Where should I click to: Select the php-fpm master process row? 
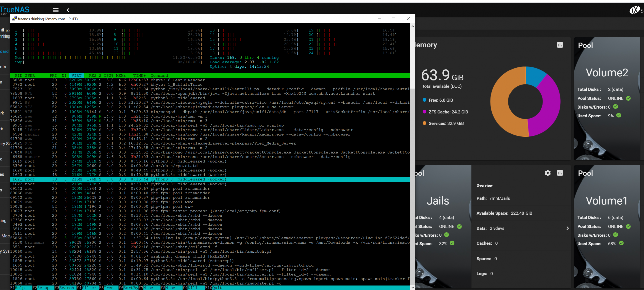(x=210, y=211)
